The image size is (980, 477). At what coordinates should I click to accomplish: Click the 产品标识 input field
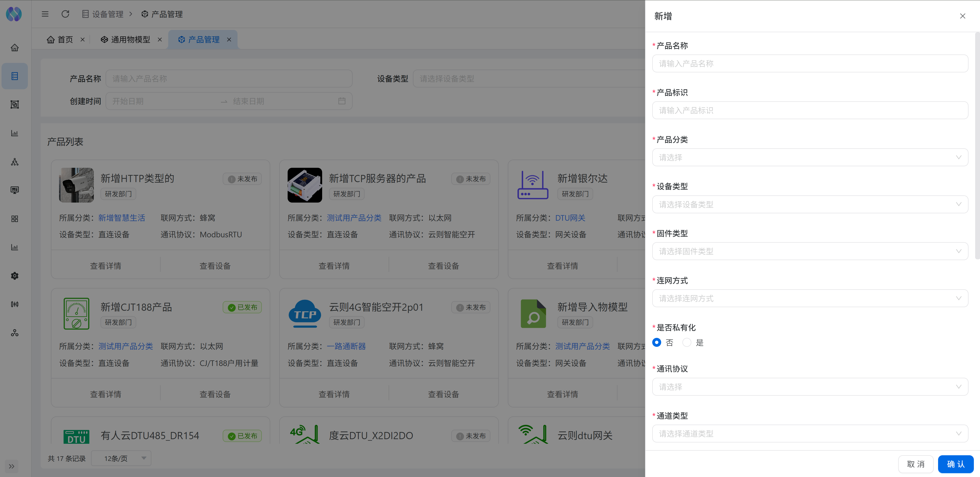click(809, 110)
